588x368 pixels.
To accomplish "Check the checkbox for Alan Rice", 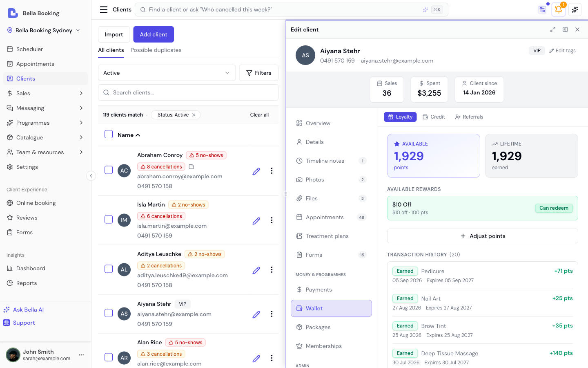I will [109, 357].
